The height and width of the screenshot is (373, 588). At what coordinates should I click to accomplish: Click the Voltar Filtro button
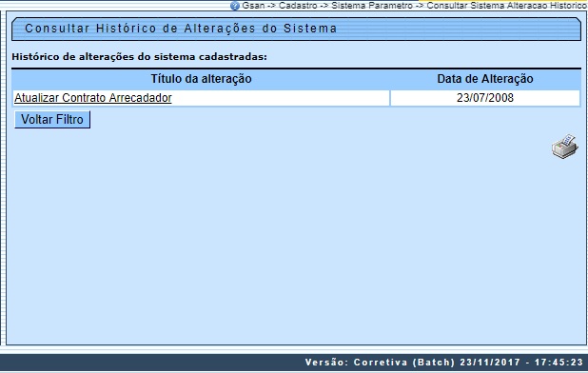pyautogui.click(x=52, y=119)
